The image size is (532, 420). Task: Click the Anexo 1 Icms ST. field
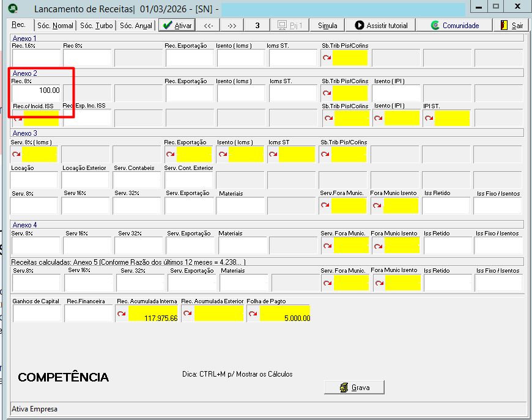[x=293, y=57]
